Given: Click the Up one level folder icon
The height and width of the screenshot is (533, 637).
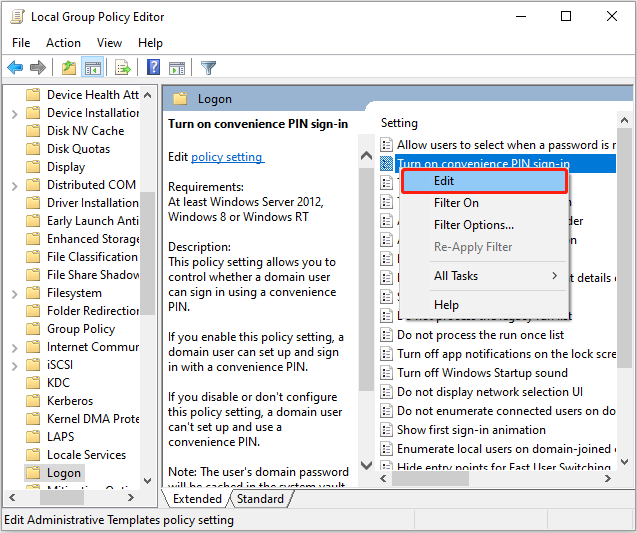Looking at the screenshot, I should tap(69, 67).
